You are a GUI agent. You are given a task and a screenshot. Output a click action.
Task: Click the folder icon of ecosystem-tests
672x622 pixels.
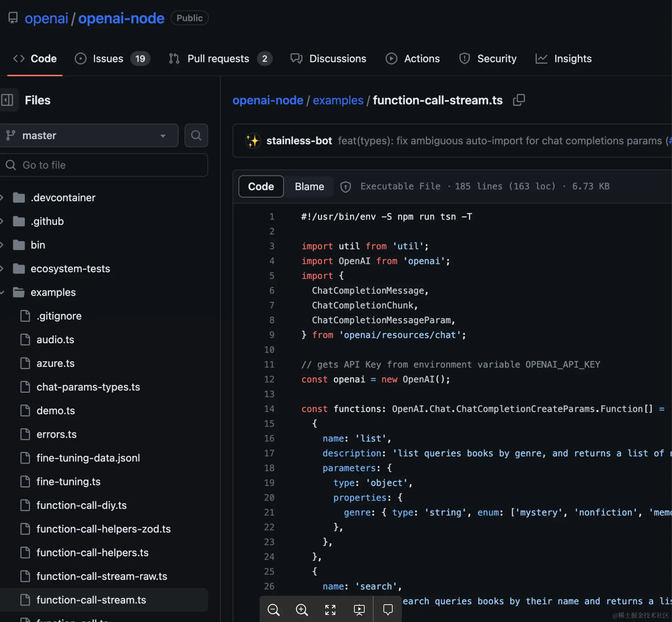click(x=19, y=269)
